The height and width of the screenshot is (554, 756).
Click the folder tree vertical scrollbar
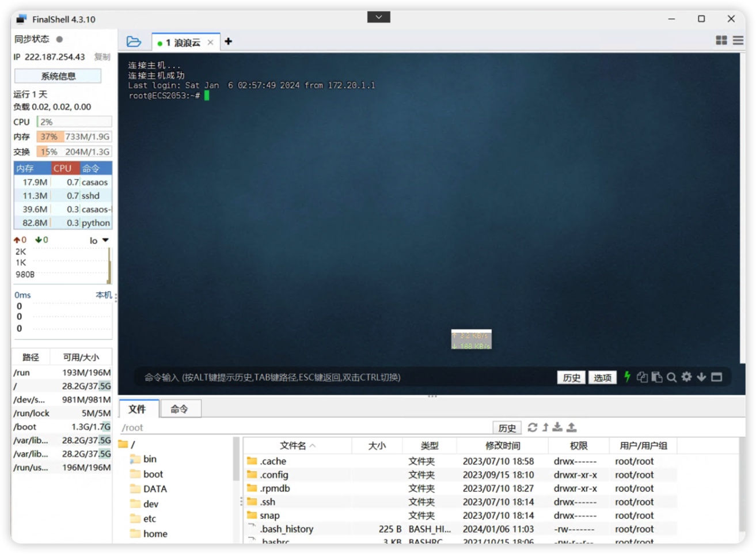pyautogui.click(x=236, y=458)
